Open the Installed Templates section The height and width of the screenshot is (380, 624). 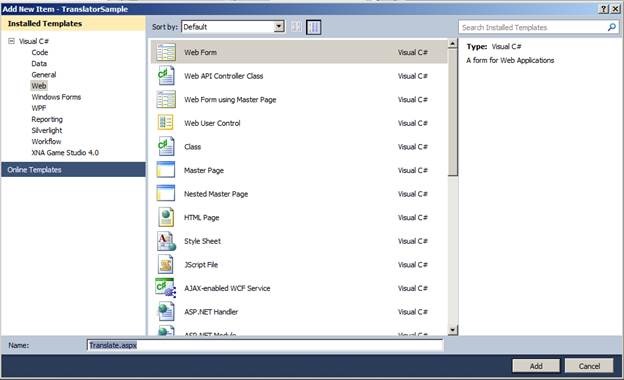click(x=73, y=23)
